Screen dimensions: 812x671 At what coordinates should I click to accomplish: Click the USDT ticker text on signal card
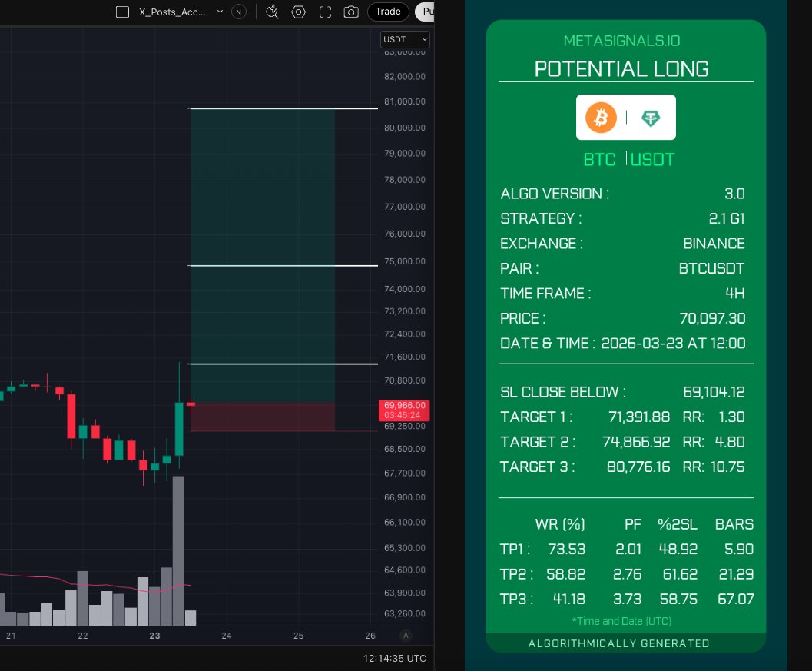tap(652, 160)
